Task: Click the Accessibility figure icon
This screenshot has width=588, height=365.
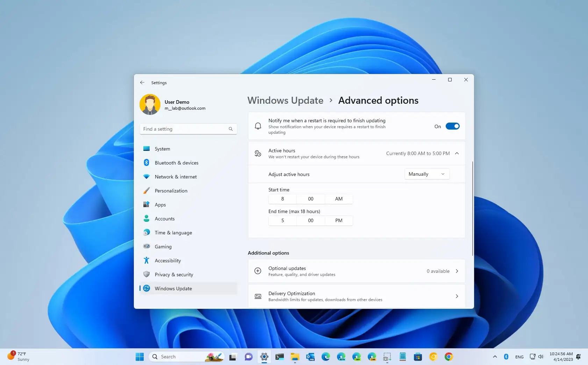Action: coord(146,261)
